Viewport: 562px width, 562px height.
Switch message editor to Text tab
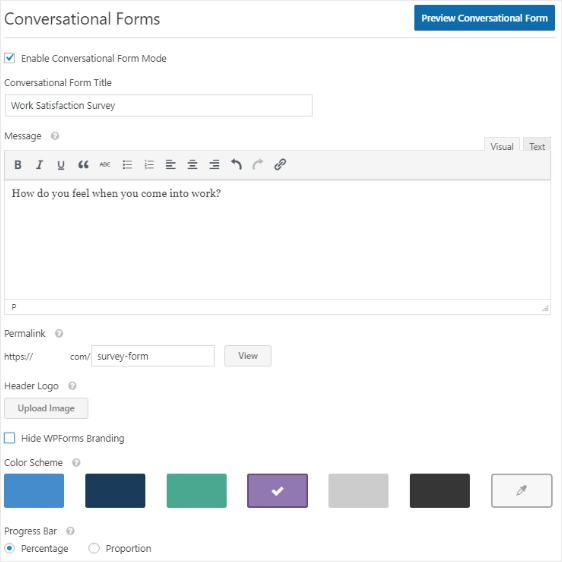537,145
